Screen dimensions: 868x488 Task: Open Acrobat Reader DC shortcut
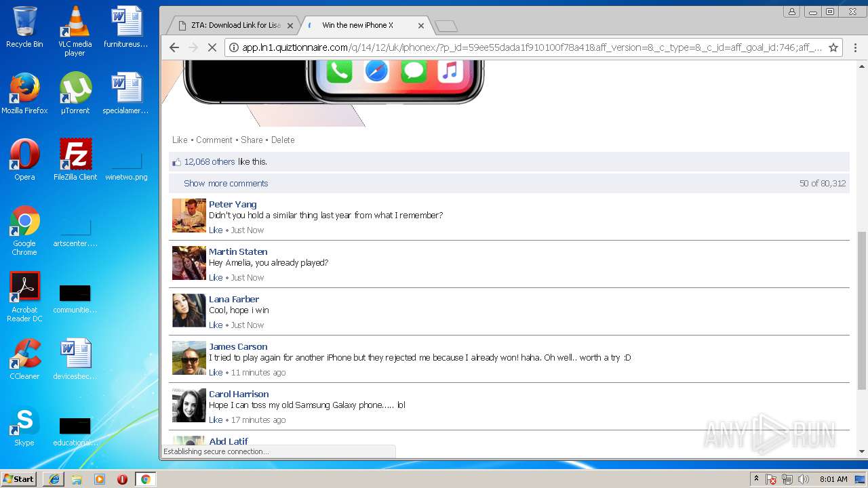[24, 297]
